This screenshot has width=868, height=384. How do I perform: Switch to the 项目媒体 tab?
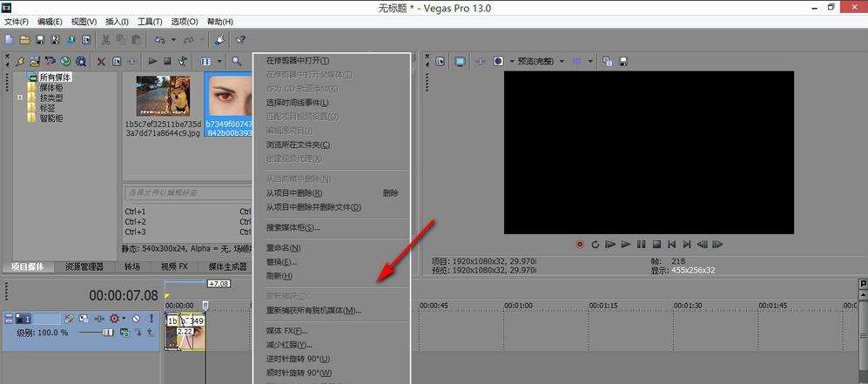click(28, 266)
